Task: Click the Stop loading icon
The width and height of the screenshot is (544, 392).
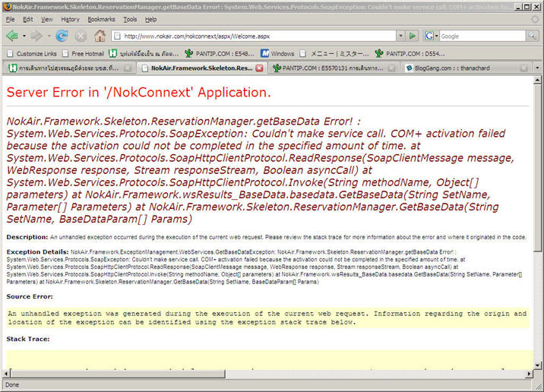Action: [x=81, y=36]
